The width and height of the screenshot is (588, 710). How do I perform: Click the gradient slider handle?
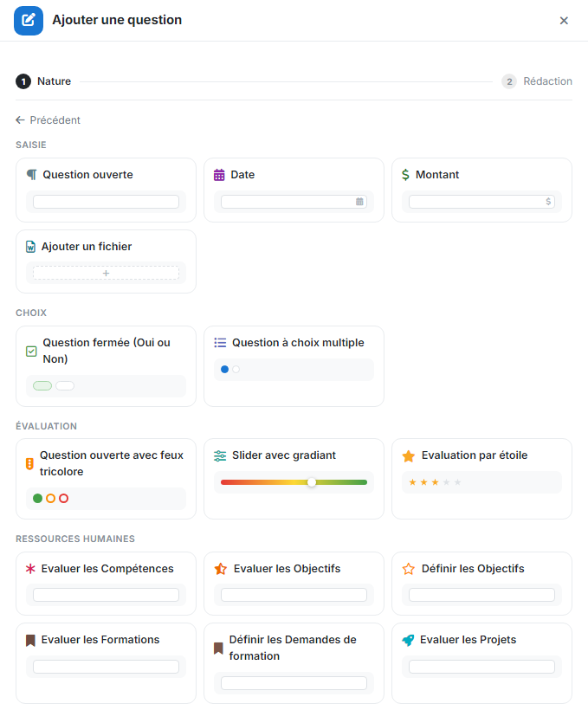point(312,482)
